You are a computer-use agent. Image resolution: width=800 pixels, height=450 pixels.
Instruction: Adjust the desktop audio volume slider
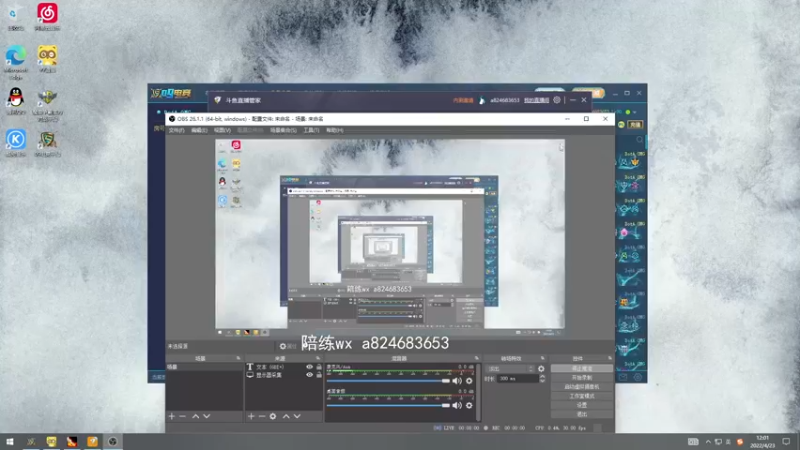point(388,405)
